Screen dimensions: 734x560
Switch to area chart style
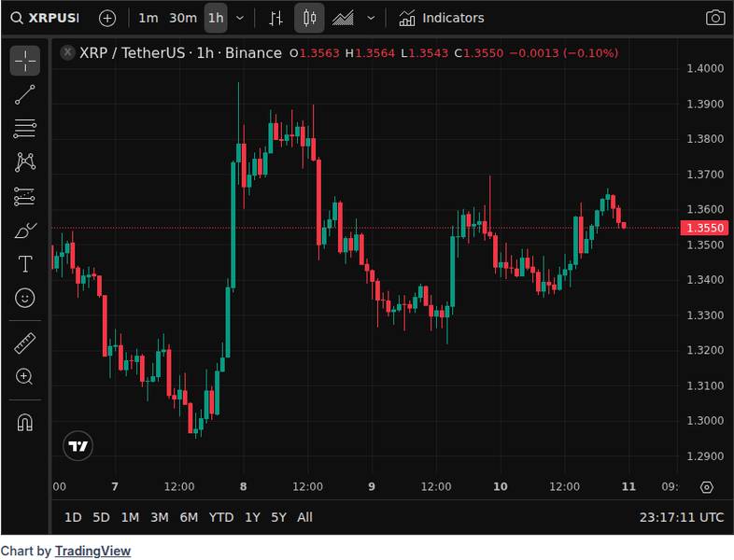point(343,19)
